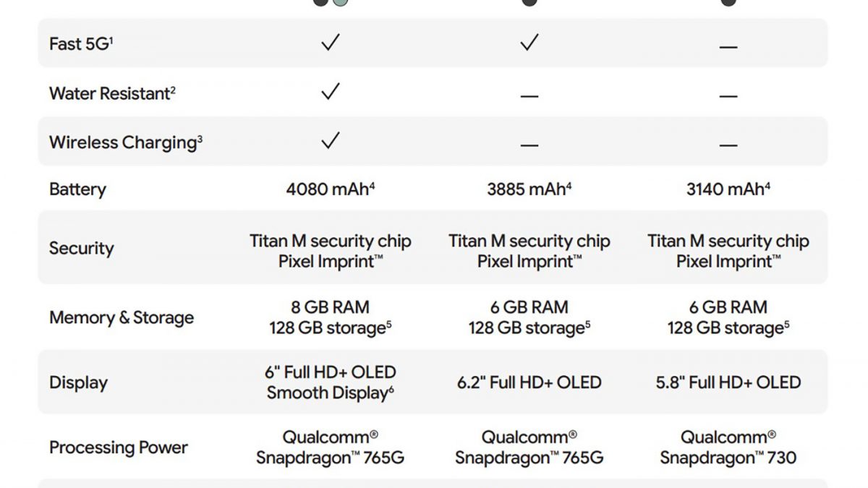
Task: Click Fast 5G checkmark for first phone
Action: [x=331, y=43]
